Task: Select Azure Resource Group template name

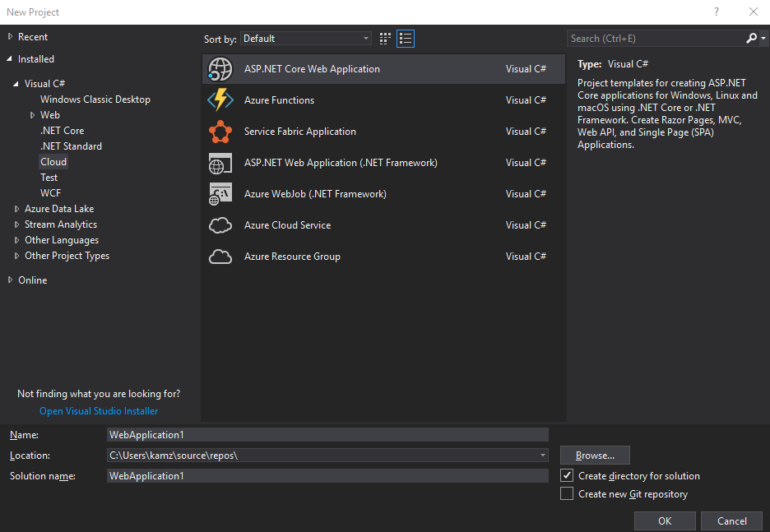Action: pos(292,257)
